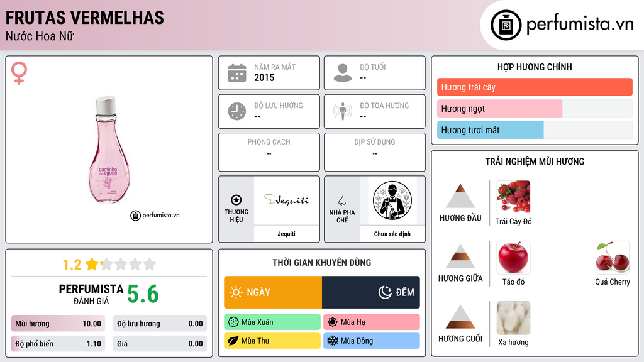644x362 pixels.
Task: Click the perfumista.vn site name text
Action: point(580,25)
